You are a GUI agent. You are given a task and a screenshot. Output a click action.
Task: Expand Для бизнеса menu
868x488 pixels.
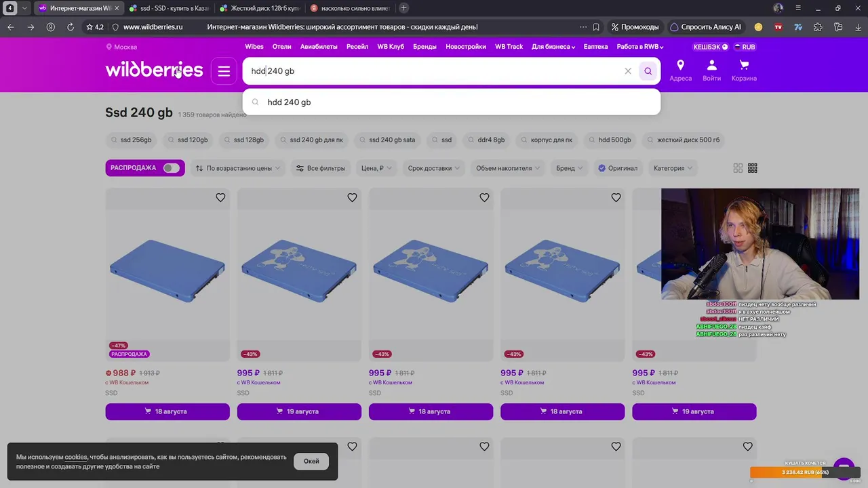coord(553,47)
